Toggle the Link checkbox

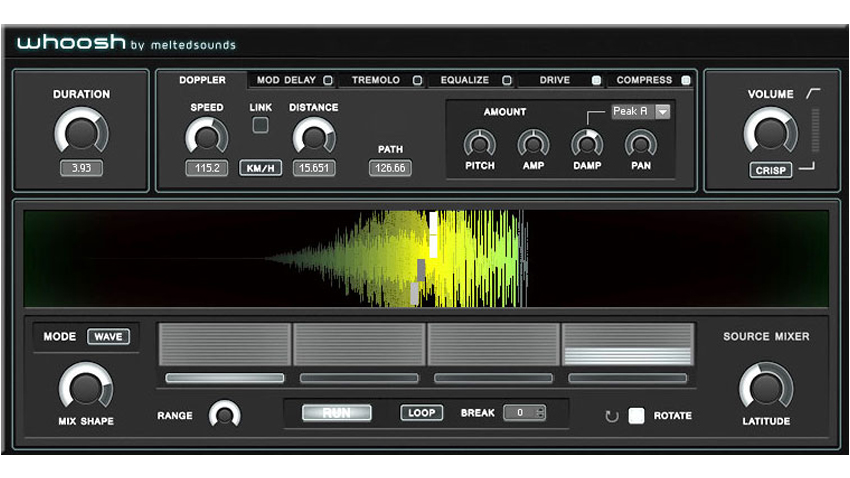(260, 125)
